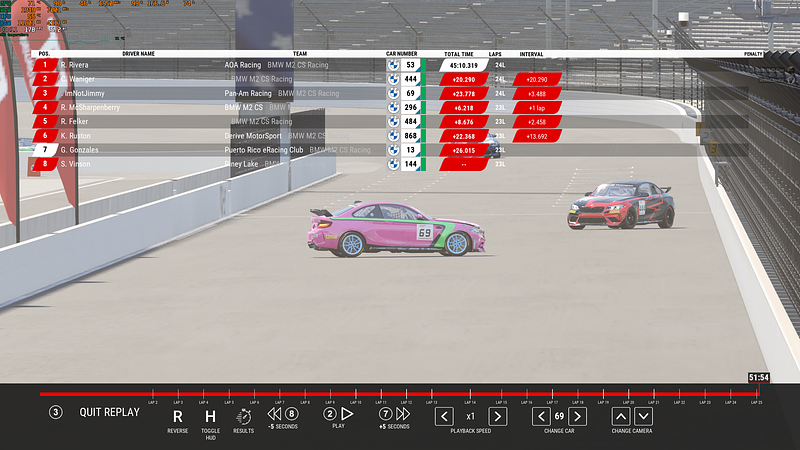Select driver R. Felker

[74, 121]
